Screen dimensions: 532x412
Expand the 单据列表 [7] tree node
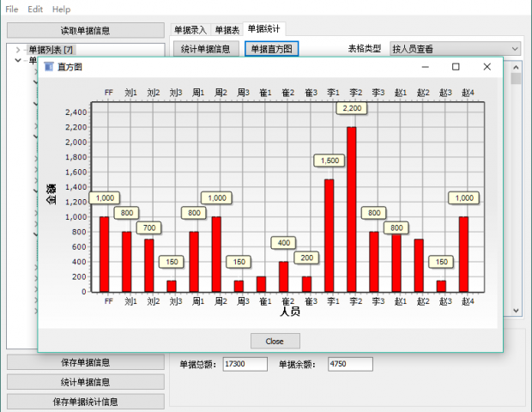[18, 50]
